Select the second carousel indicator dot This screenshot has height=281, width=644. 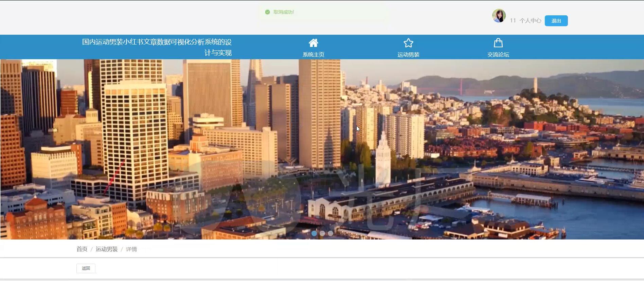[x=322, y=233]
